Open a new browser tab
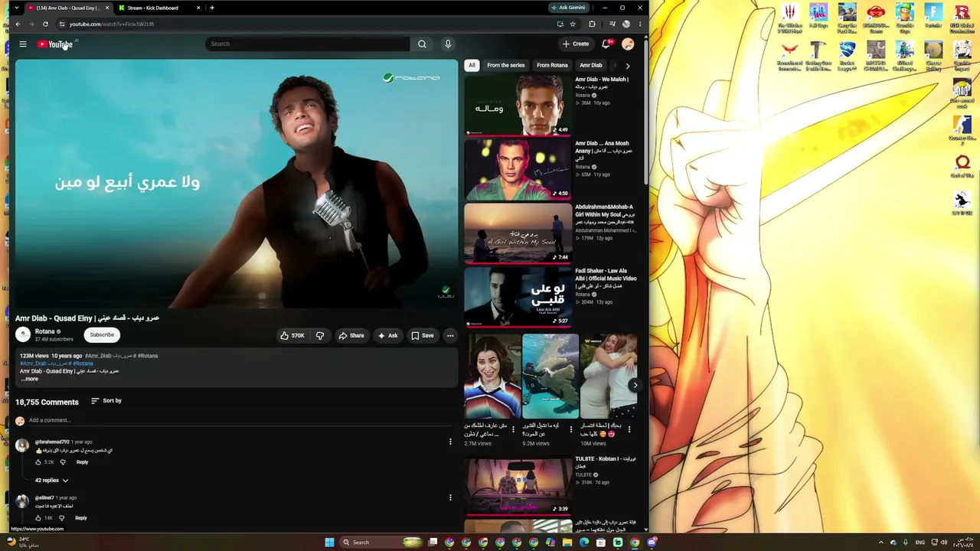Image resolution: width=980 pixels, height=551 pixels. tap(212, 8)
